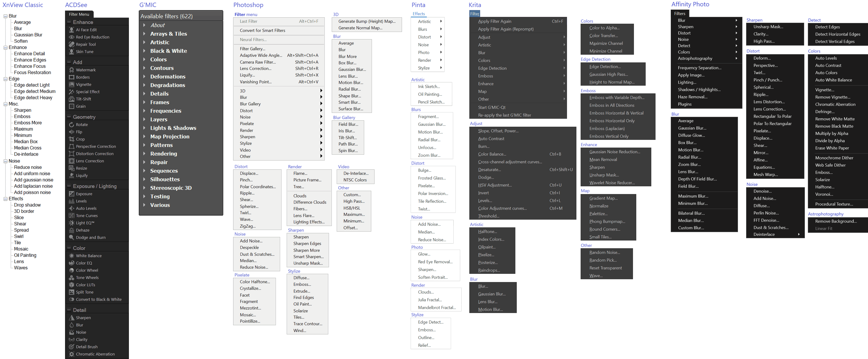Image resolution: width=868 pixels, height=359 pixels.
Task: Open Krita's Filter menu tab
Action: [475, 14]
